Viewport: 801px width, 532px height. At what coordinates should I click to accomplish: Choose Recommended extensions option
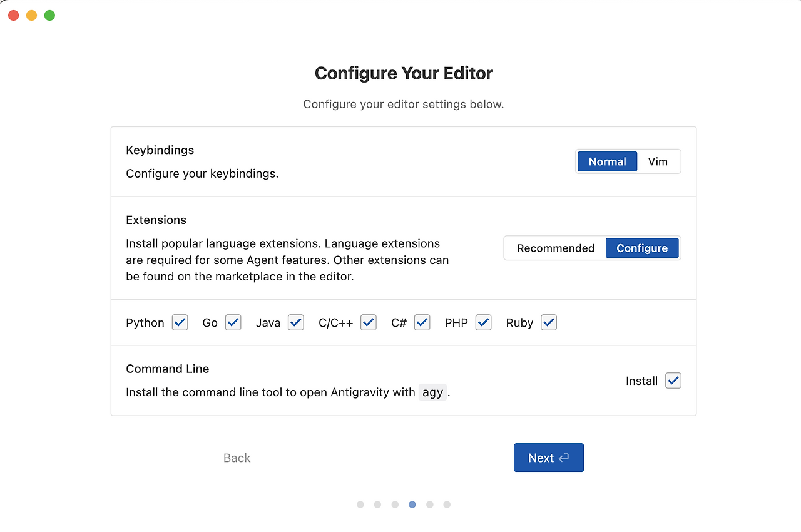[555, 248]
